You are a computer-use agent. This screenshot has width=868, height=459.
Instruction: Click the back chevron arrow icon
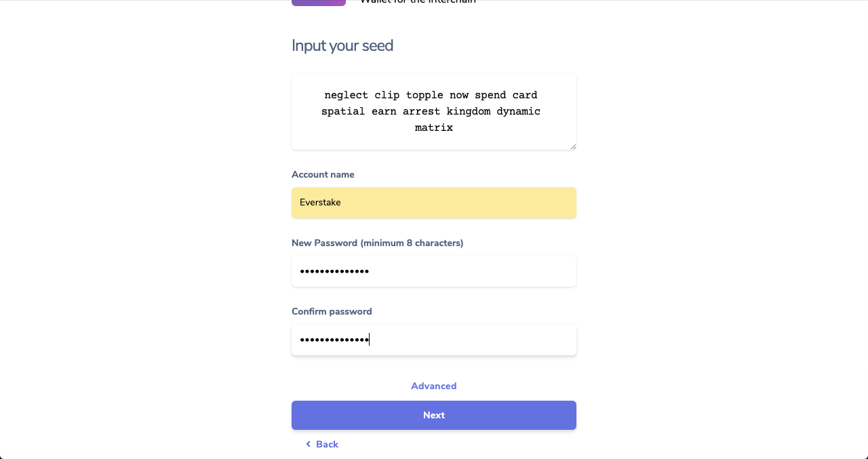pyautogui.click(x=308, y=444)
